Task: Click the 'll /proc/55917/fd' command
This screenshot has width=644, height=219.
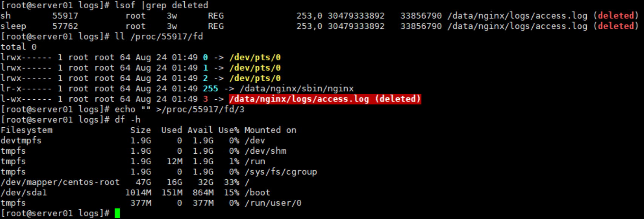Action: coord(159,37)
